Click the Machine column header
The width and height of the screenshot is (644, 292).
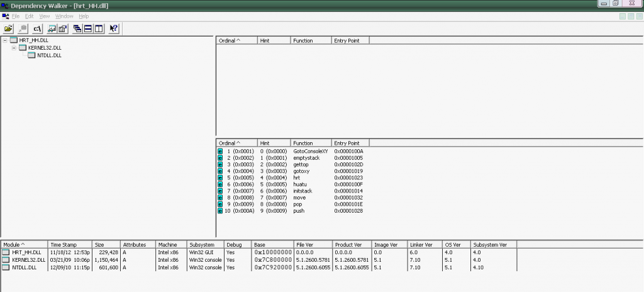click(171, 245)
